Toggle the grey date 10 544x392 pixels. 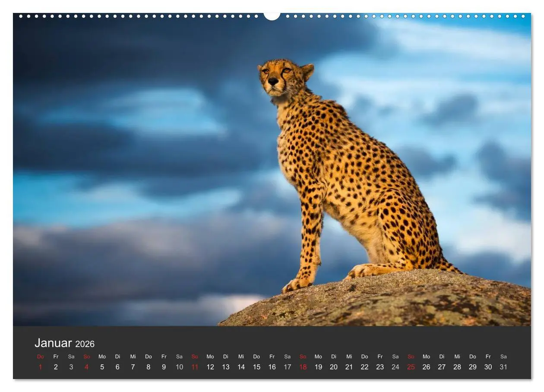pos(179,367)
